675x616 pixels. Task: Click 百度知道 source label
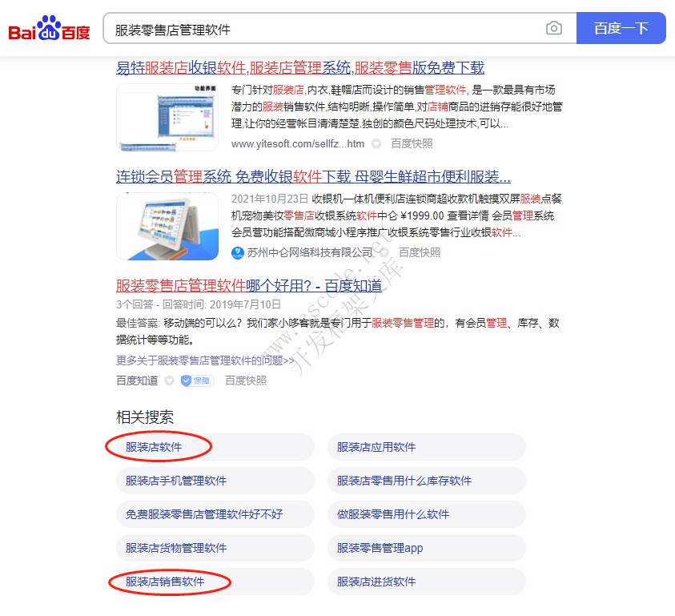pos(137,380)
